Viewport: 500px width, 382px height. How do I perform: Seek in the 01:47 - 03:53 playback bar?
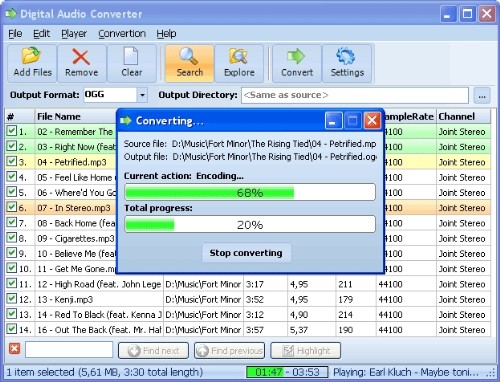[287, 372]
